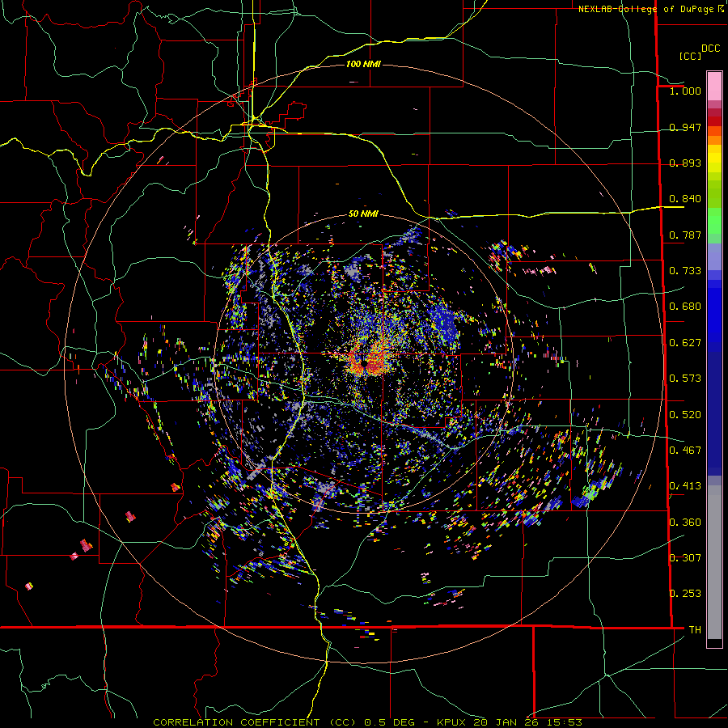This screenshot has height=728, width=728.
Task: Click the 15:53 timestamp in the caption
Action: 563,722
